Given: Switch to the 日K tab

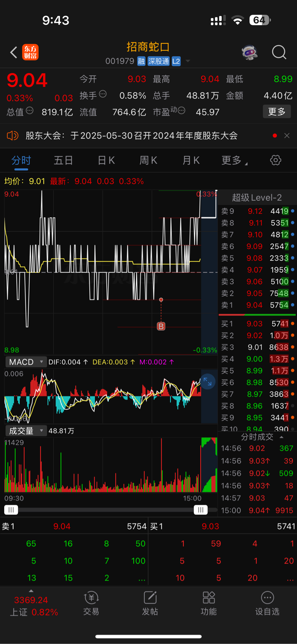Looking at the screenshot, I should (106, 161).
